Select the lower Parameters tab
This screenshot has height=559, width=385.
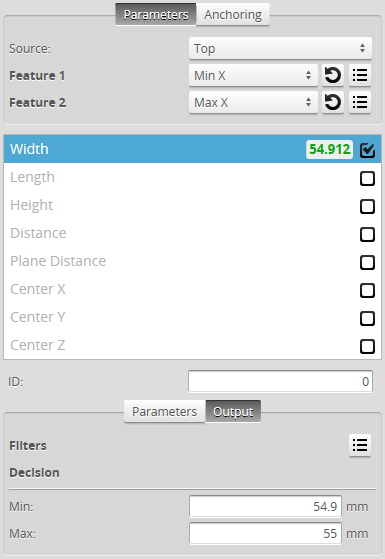(x=164, y=411)
